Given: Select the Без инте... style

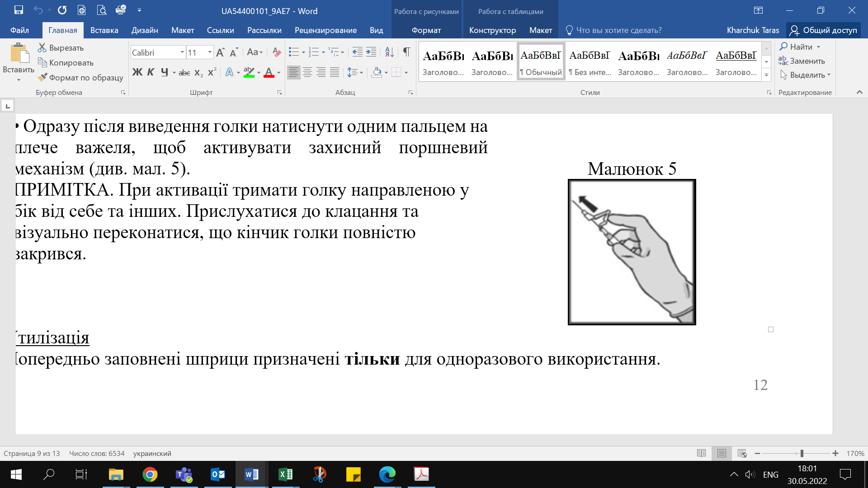Looking at the screenshot, I should [x=590, y=61].
